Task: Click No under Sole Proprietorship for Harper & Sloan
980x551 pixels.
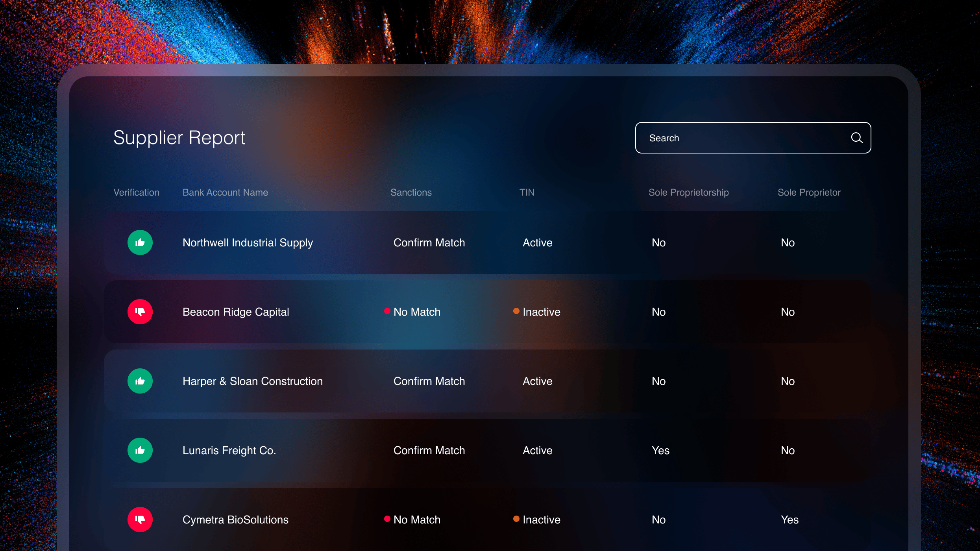Action: coord(659,381)
